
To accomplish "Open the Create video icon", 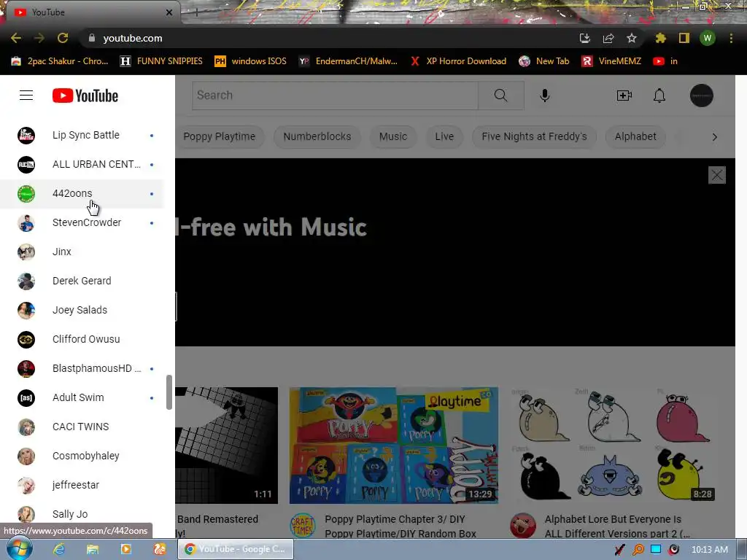I will (x=624, y=96).
